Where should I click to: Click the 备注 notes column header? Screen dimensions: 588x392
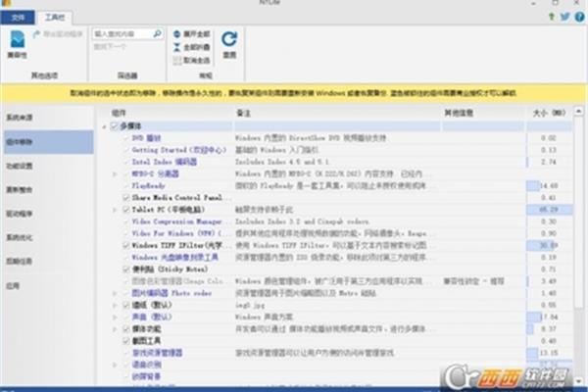(x=244, y=113)
